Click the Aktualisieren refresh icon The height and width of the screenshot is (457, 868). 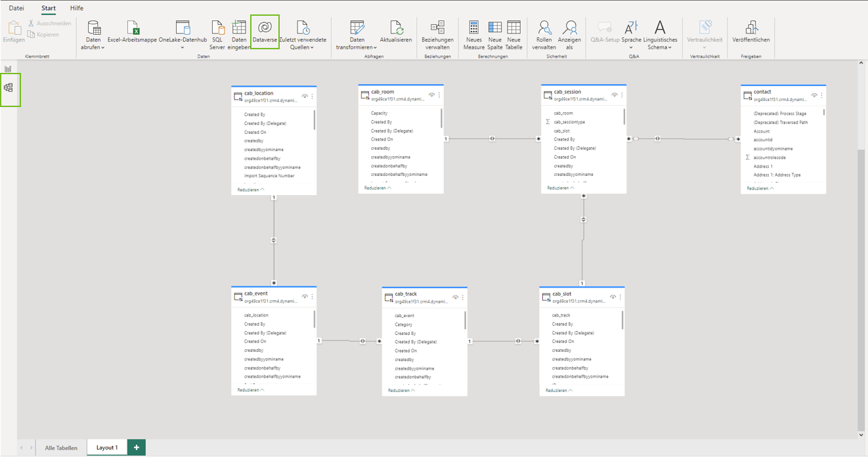pyautogui.click(x=396, y=27)
